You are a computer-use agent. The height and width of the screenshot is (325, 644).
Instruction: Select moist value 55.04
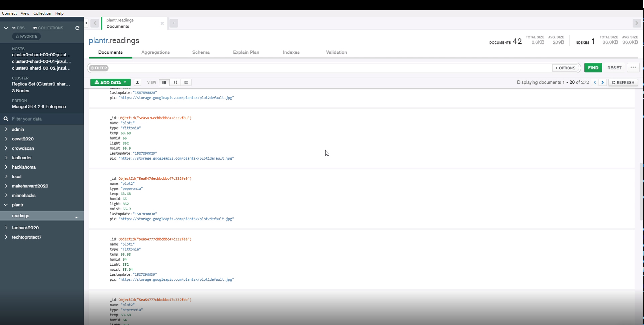click(128, 269)
